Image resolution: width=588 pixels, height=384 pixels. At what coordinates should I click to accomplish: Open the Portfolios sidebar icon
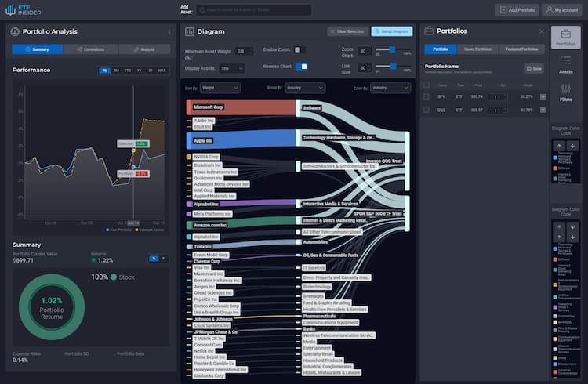click(x=565, y=37)
